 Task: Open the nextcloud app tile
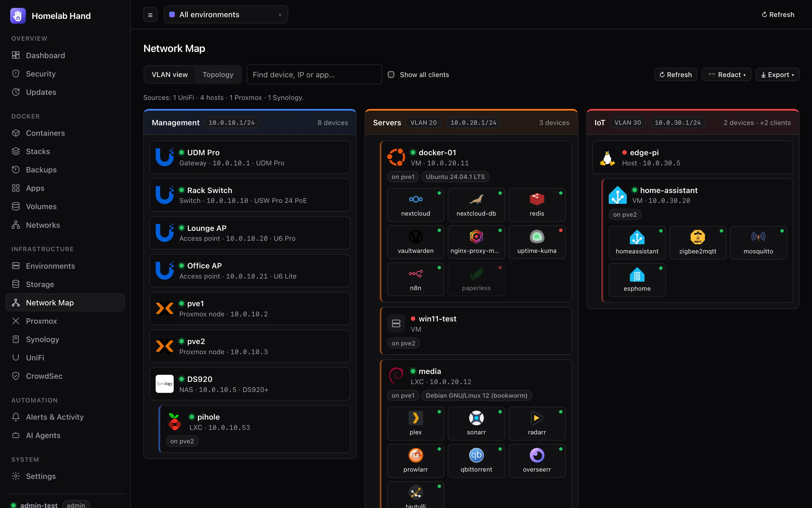[x=415, y=205]
